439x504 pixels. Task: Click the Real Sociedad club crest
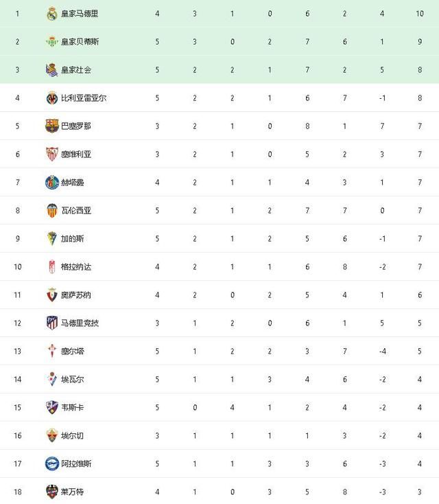click(51, 70)
